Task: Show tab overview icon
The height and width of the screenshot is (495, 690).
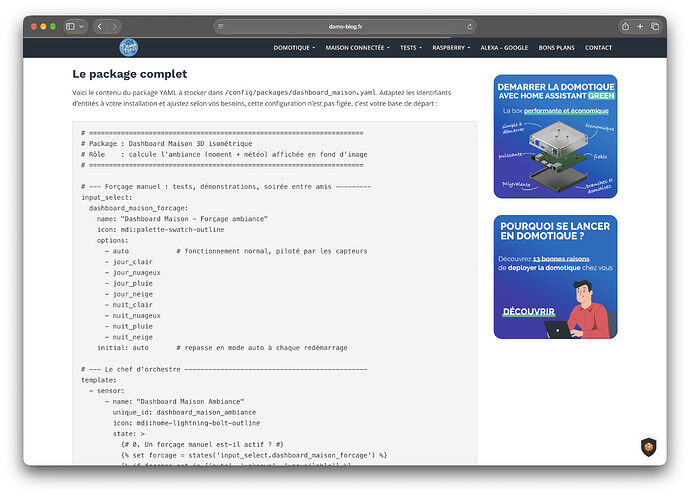Action: click(x=655, y=26)
